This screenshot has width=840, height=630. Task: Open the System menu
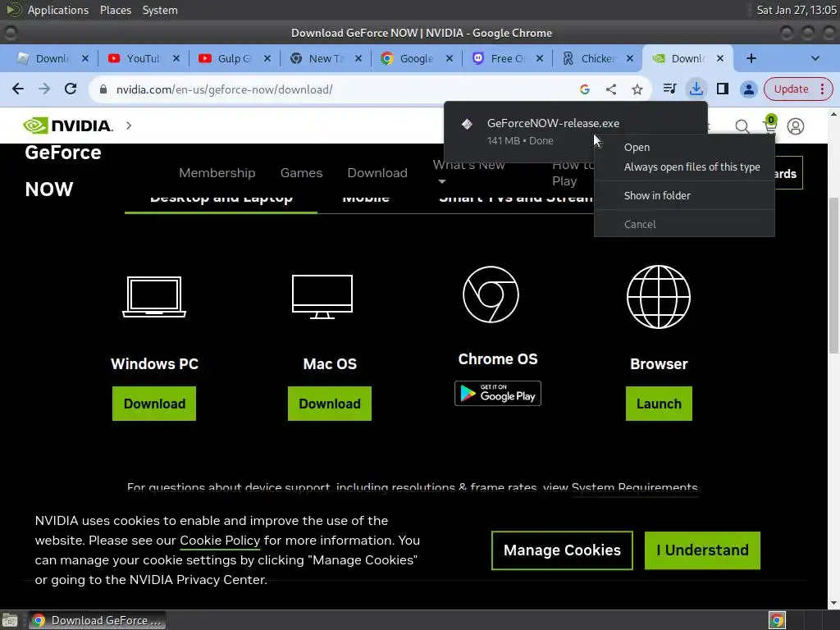point(160,10)
